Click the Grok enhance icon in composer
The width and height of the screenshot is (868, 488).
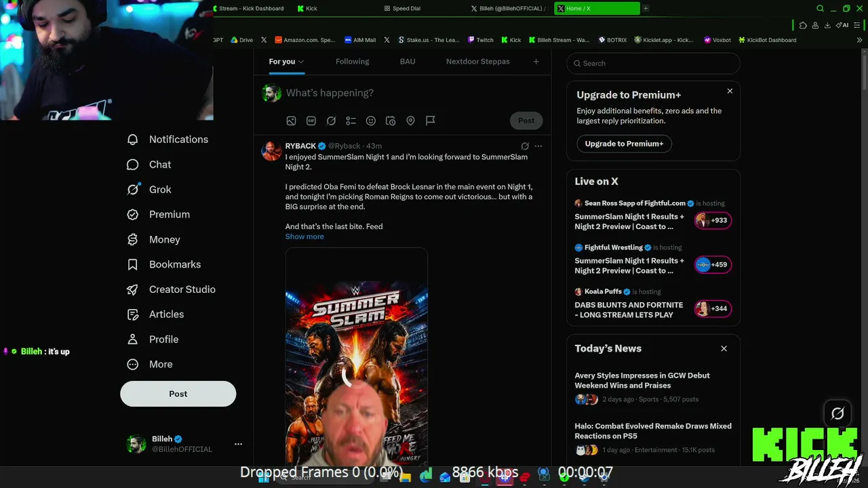pyautogui.click(x=331, y=121)
